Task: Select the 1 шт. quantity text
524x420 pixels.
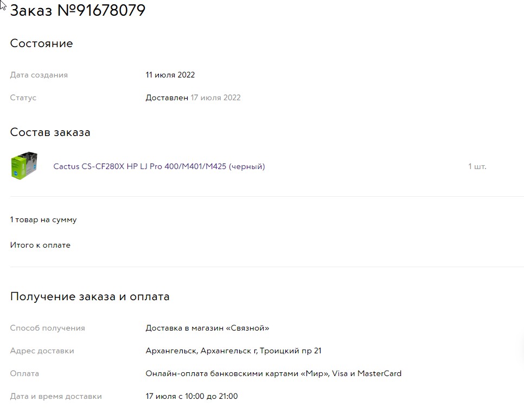Action: [477, 166]
